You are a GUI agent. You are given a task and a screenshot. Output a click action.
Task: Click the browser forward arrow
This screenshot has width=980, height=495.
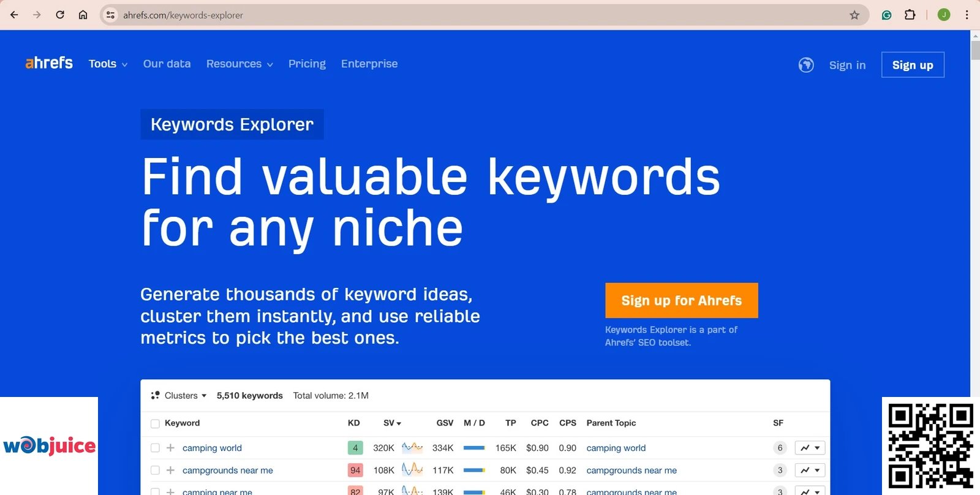(x=37, y=15)
